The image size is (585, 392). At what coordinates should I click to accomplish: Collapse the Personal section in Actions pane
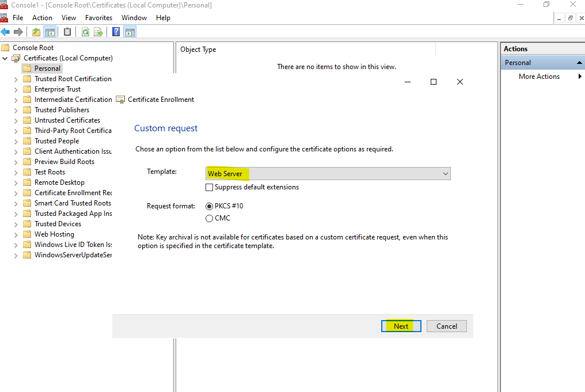[x=579, y=63]
